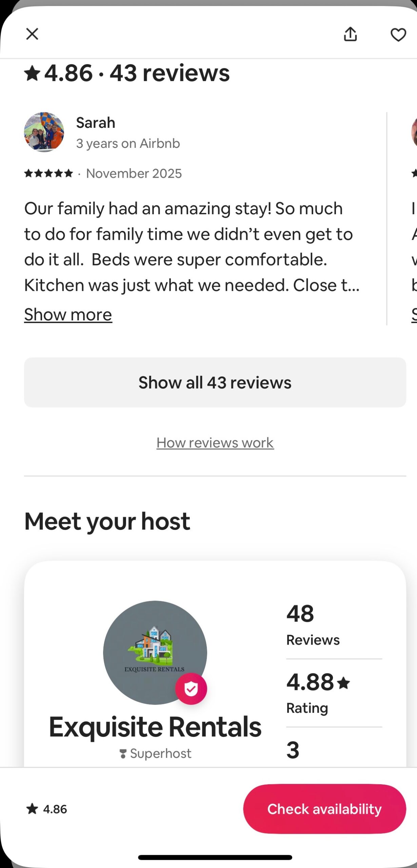Save listing with the heart icon

(398, 35)
